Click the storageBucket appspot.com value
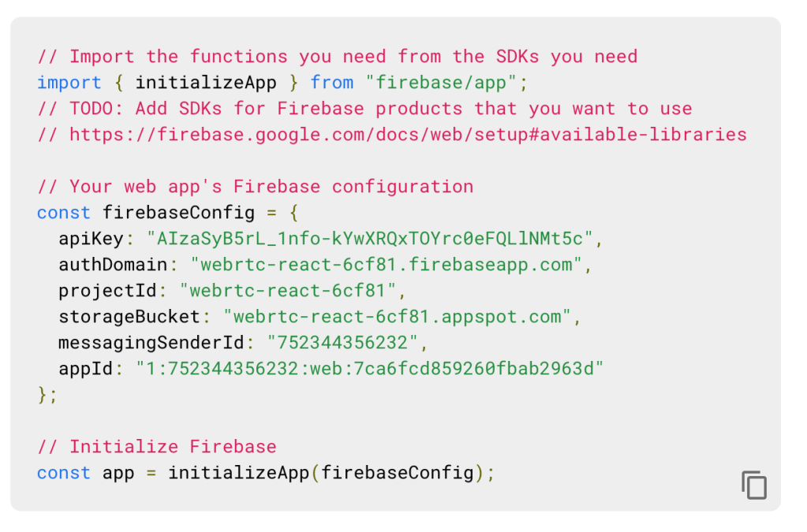This screenshot has height=532, width=807. click(x=397, y=317)
